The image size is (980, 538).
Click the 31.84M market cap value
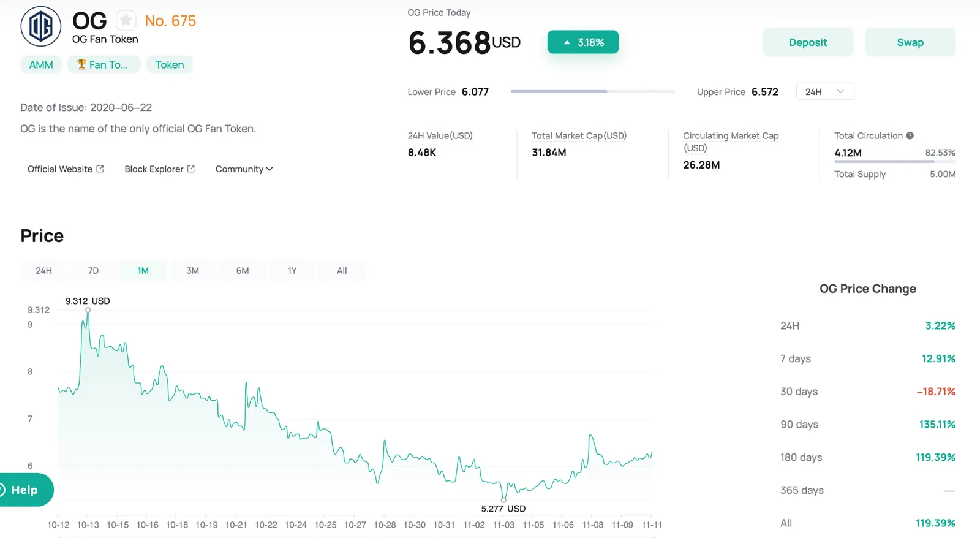point(549,153)
